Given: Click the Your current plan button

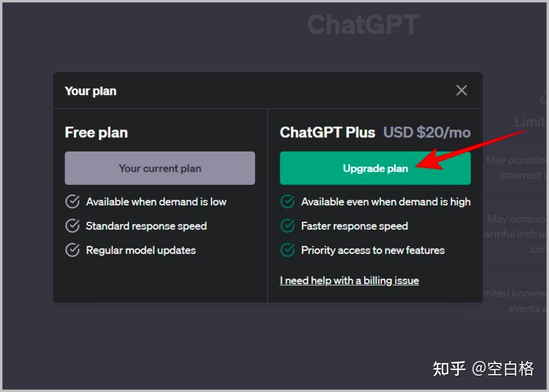Looking at the screenshot, I should (x=160, y=168).
